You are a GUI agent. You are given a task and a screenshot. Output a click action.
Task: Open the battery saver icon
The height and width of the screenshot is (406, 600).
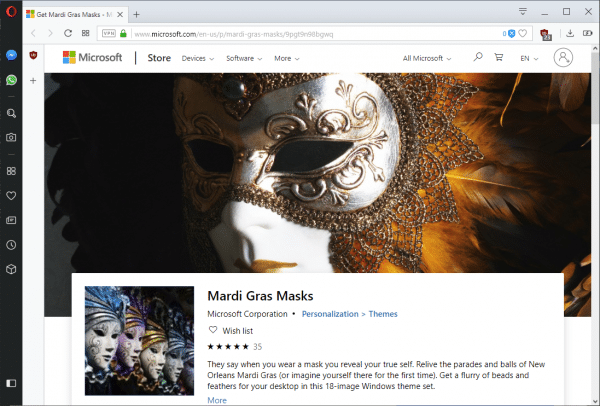pos(587,33)
